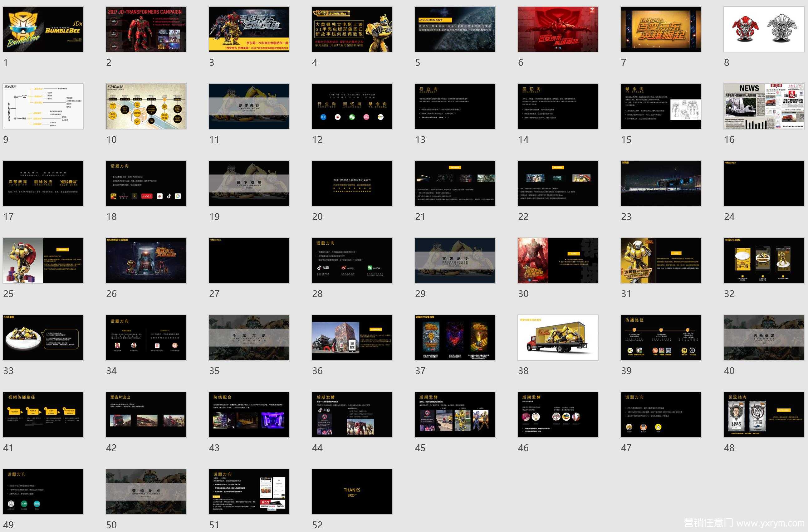
Task: Select slide 9 tree diagram thumbnail
Action: [x=43, y=106]
